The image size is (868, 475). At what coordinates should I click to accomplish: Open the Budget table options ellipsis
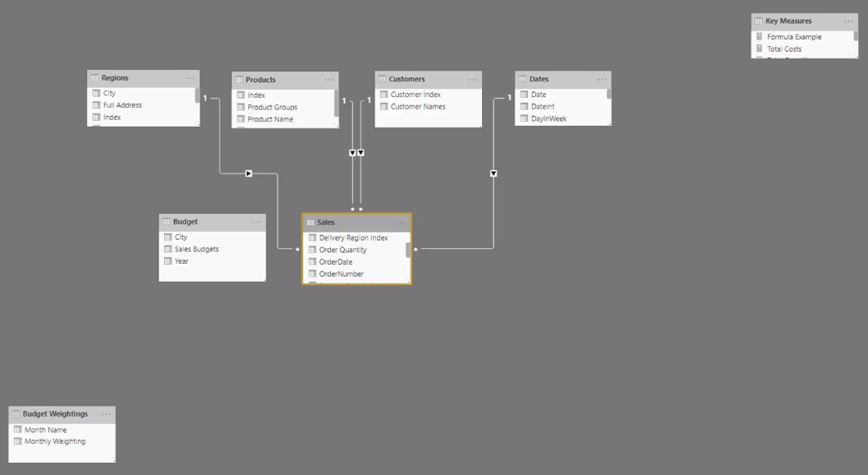click(x=256, y=222)
